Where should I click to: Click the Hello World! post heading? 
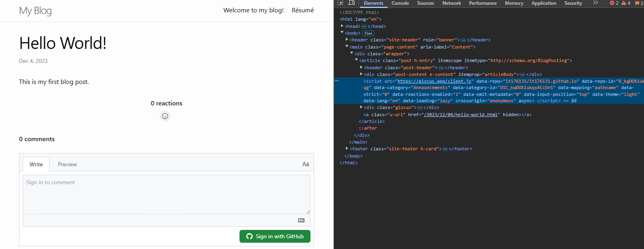click(x=63, y=43)
